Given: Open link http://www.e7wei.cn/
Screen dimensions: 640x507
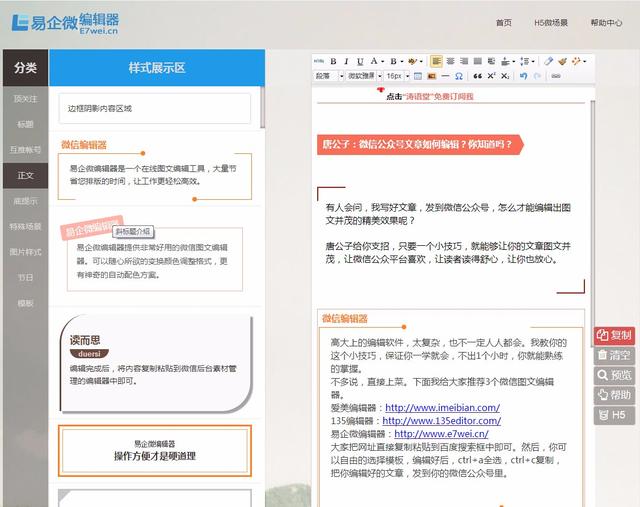Looking at the screenshot, I should [x=441, y=434].
